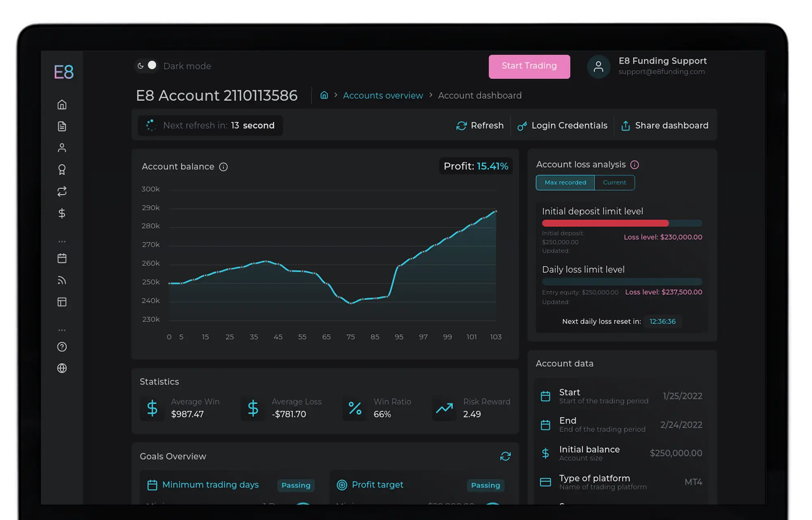Open Login Credentials
Viewport: 812px width, 520px height.
pyautogui.click(x=562, y=126)
